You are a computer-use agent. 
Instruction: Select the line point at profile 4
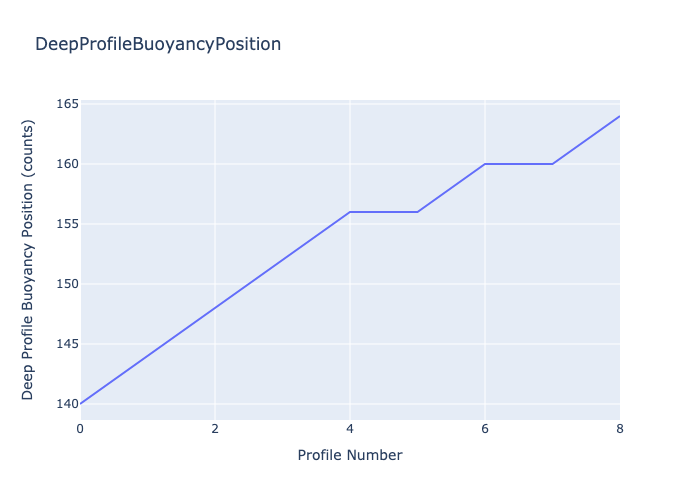coord(350,212)
